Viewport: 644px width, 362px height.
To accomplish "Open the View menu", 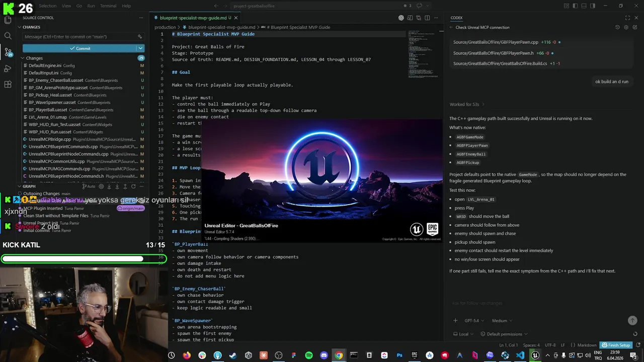I will click(x=66, y=6).
